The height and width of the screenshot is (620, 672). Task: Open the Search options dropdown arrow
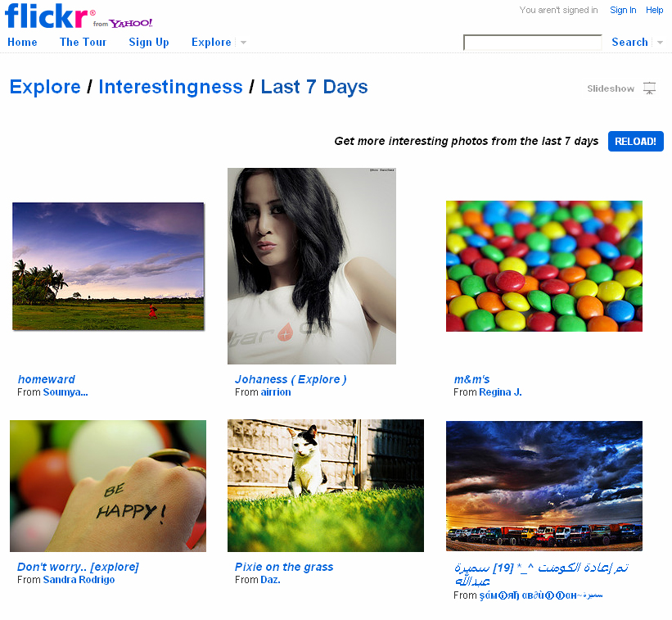coord(660,43)
